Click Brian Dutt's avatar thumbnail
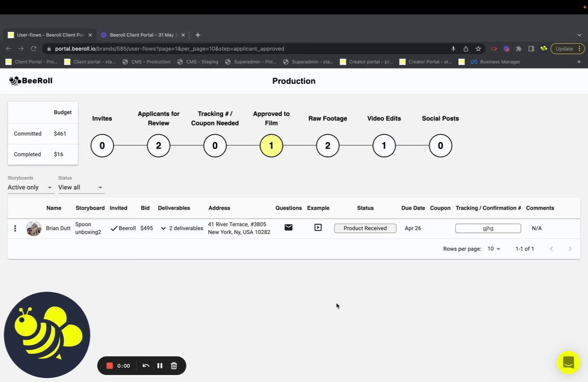The height and width of the screenshot is (382, 588). (x=33, y=228)
